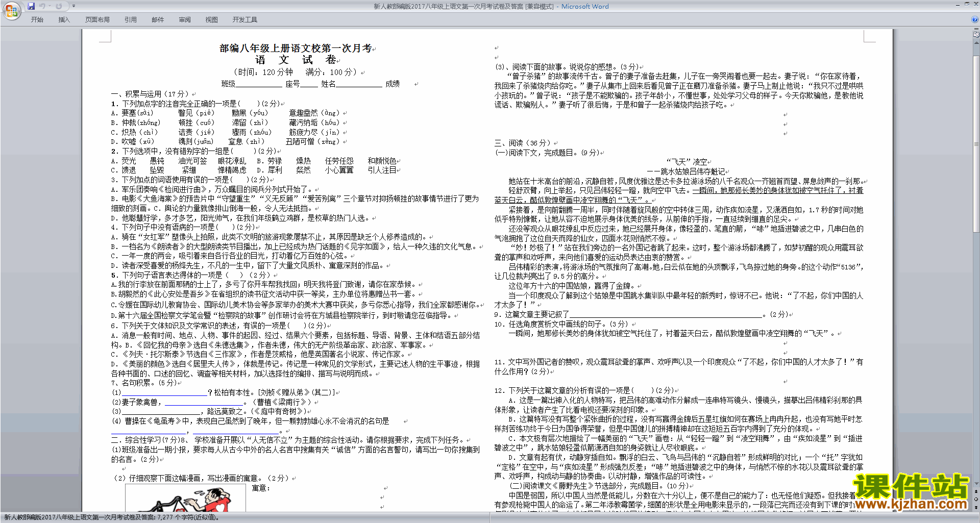Open the Undo history dropdown arrow

(x=50, y=6)
